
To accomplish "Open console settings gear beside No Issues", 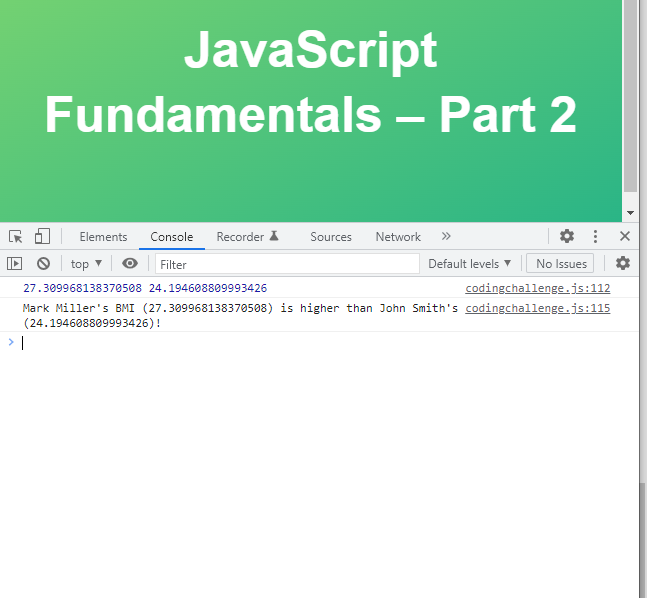I will tap(623, 263).
